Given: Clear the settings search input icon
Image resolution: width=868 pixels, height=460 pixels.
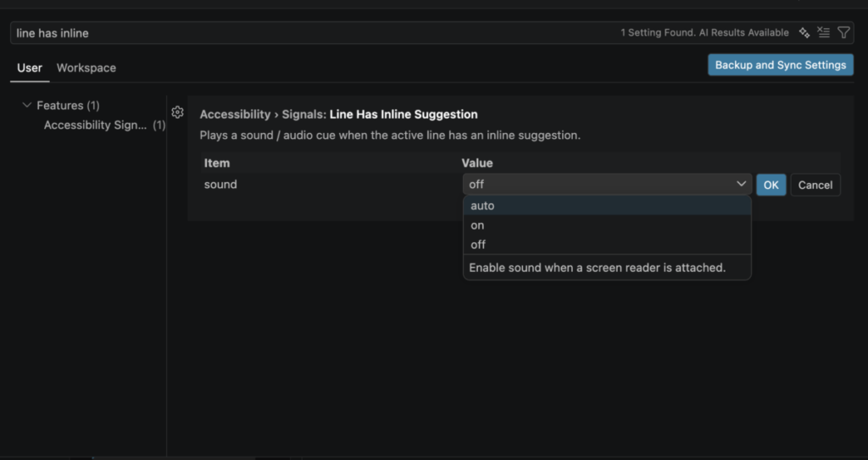Looking at the screenshot, I should tap(824, 33).
